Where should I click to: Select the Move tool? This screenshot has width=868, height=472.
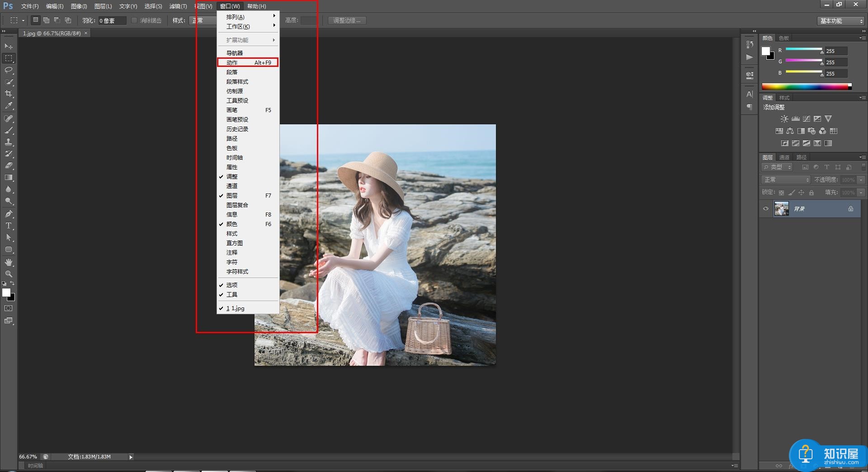click(9, 47)
